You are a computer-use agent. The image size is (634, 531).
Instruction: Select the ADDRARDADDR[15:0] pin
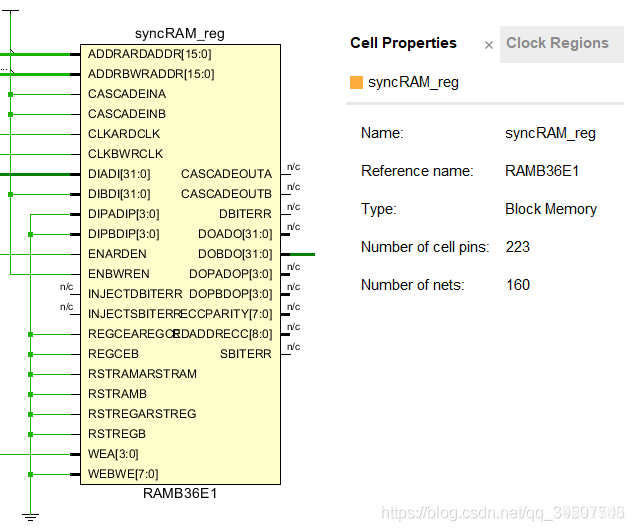point(150,54)
